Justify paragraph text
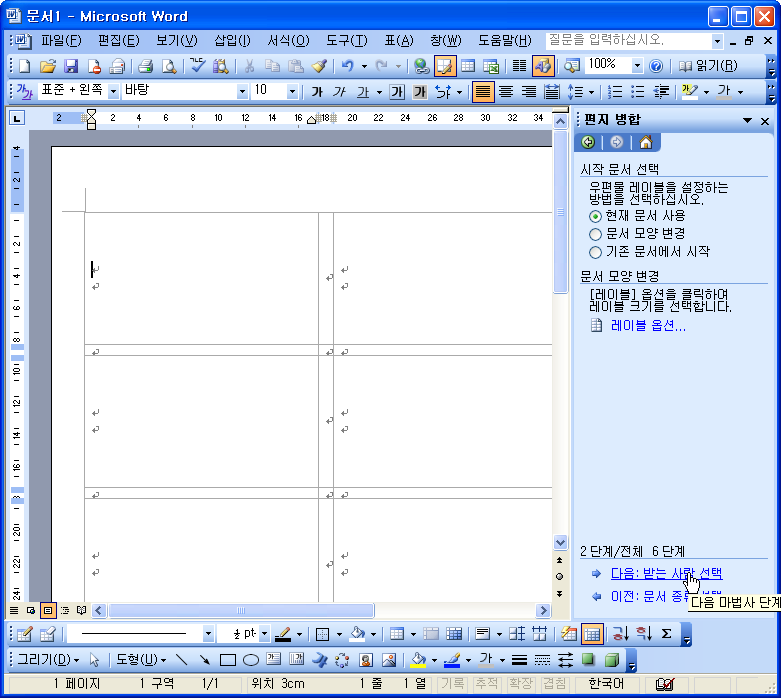Screen dimensions: 781x698 pyautogui.click(x=483, y=92)
